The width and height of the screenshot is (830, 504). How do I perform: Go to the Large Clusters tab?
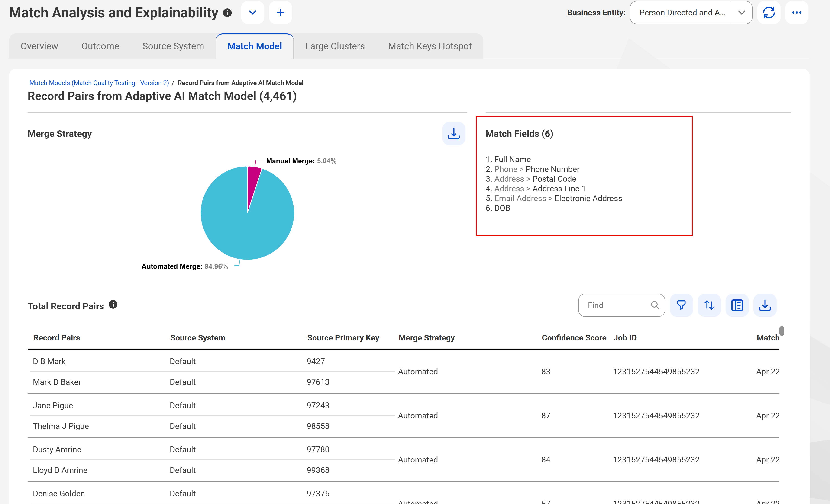coord(335,46)
